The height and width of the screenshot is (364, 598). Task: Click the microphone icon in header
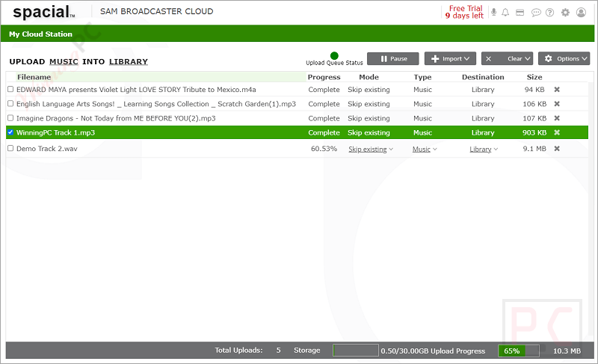click(x=494, y=12)
